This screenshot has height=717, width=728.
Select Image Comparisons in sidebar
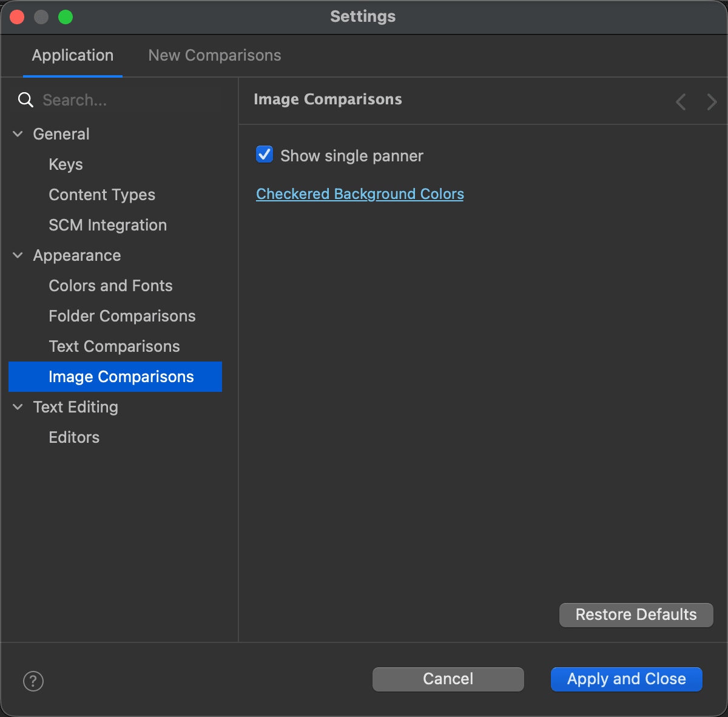pos(115,377)
